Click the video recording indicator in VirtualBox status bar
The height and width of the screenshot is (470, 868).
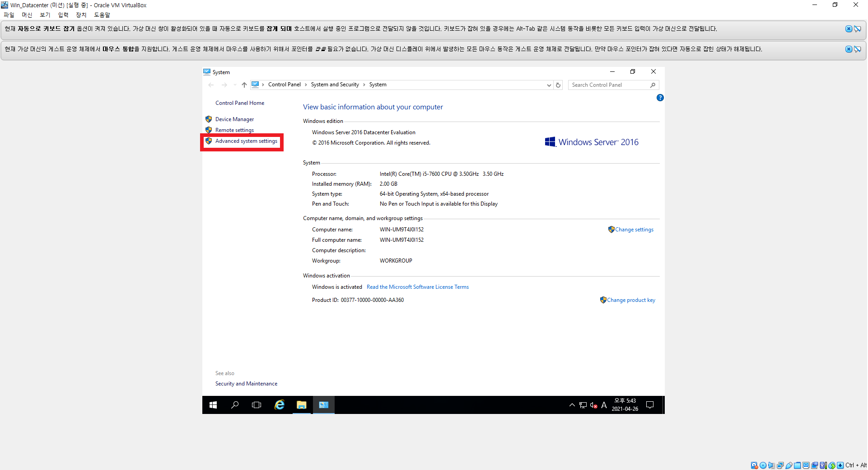tap(814, 465)
